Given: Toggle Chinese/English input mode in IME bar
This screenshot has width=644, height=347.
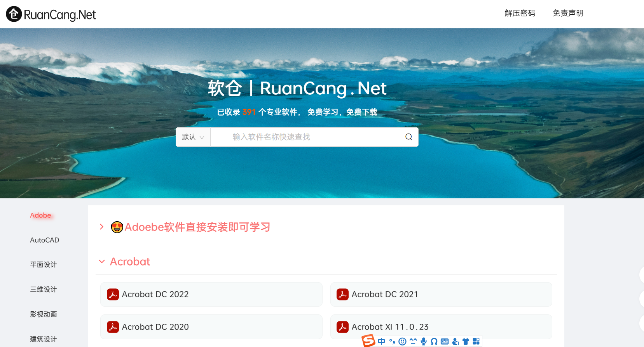Looking at the screenshot, I should (x=381, y=342).
